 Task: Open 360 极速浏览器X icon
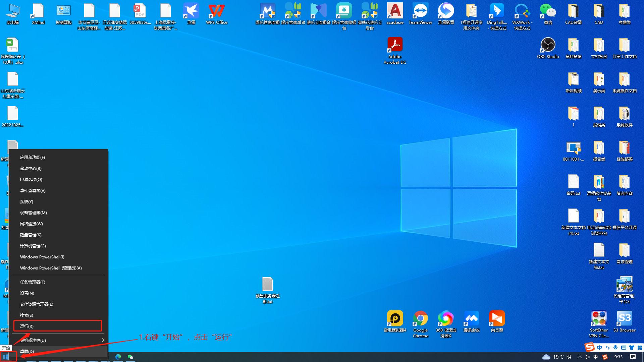tap(446, 324)
